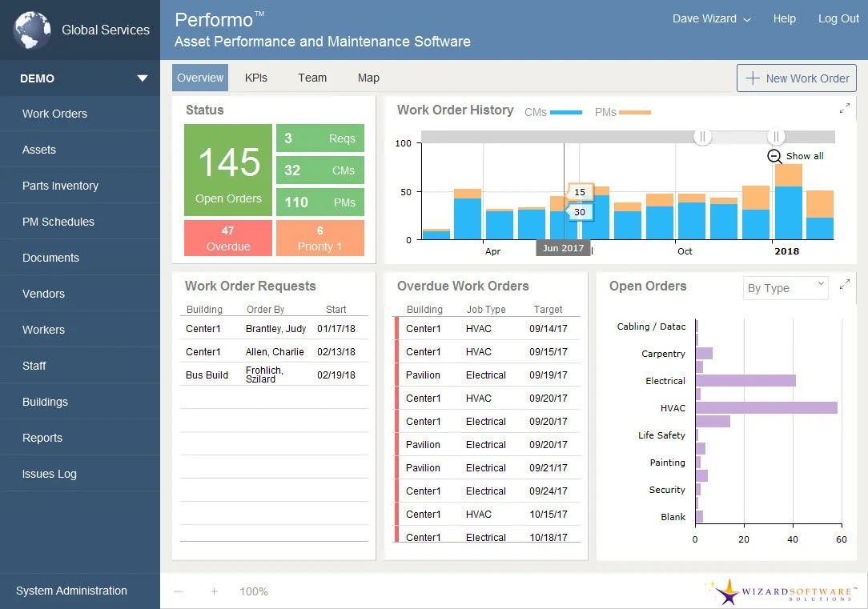Expand the Work Order History panel fullscreen arrow
Image resolution: width=868 pixels, height=609 pixels.
pyautogui.click(x=845, y=108)
